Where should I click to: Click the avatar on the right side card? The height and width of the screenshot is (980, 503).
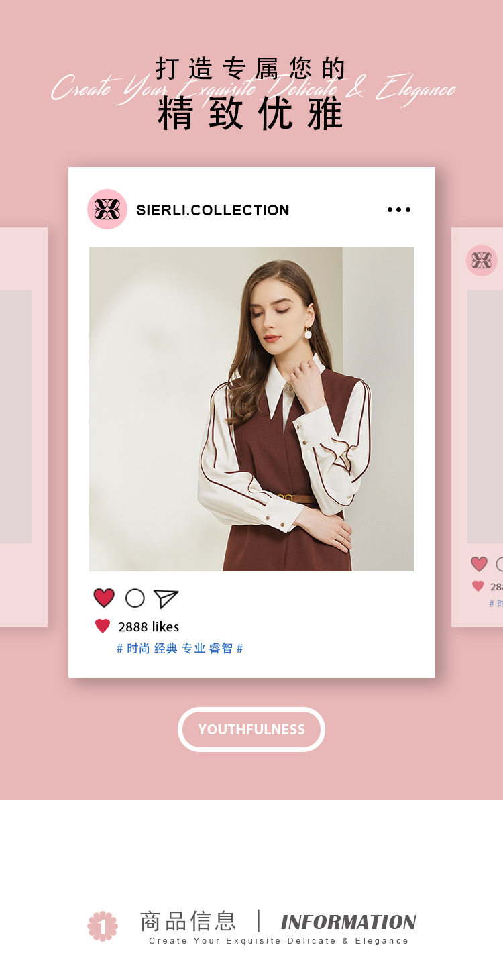482,260
